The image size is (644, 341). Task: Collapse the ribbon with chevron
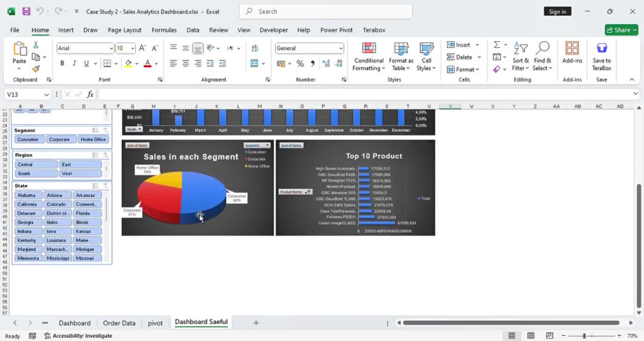tap(632, 79)
